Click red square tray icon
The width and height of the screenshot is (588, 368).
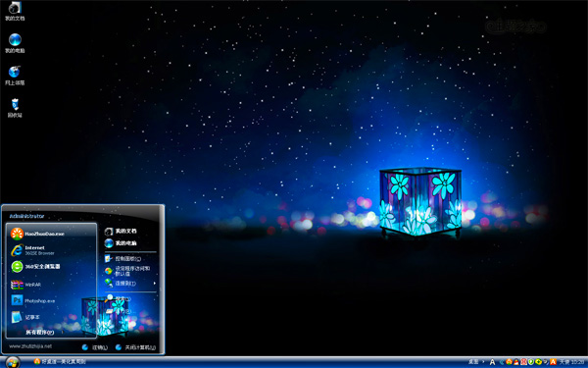pyautogui.click(x=523, y=362)
